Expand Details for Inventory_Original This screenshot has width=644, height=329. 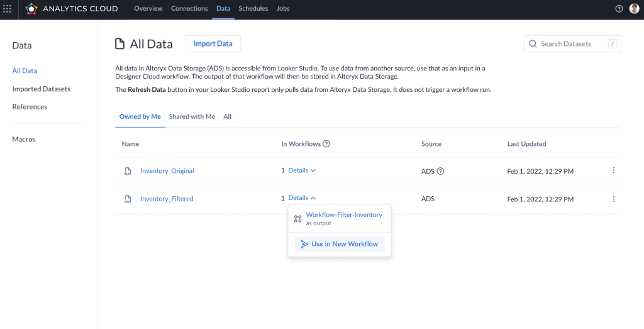(302, 170)
